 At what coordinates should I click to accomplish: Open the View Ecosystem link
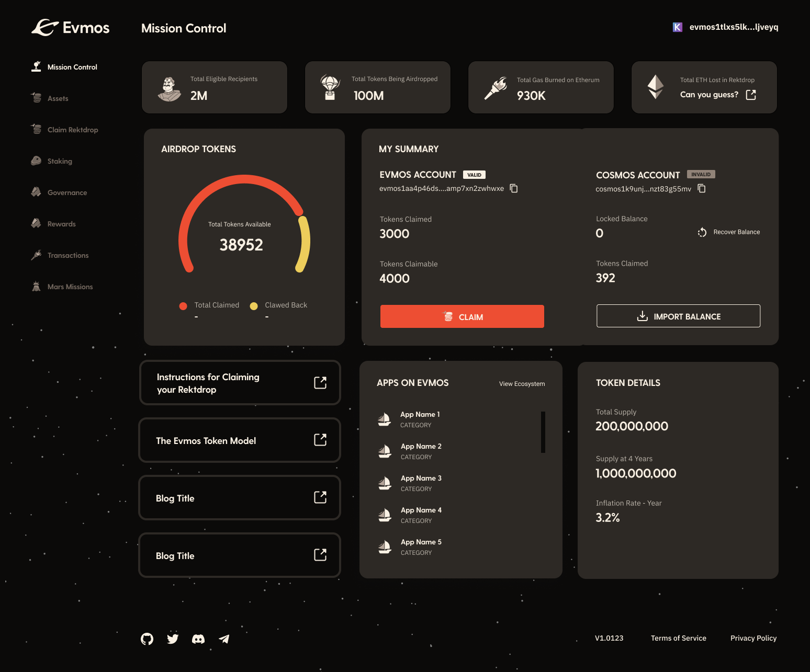(522, 384)
